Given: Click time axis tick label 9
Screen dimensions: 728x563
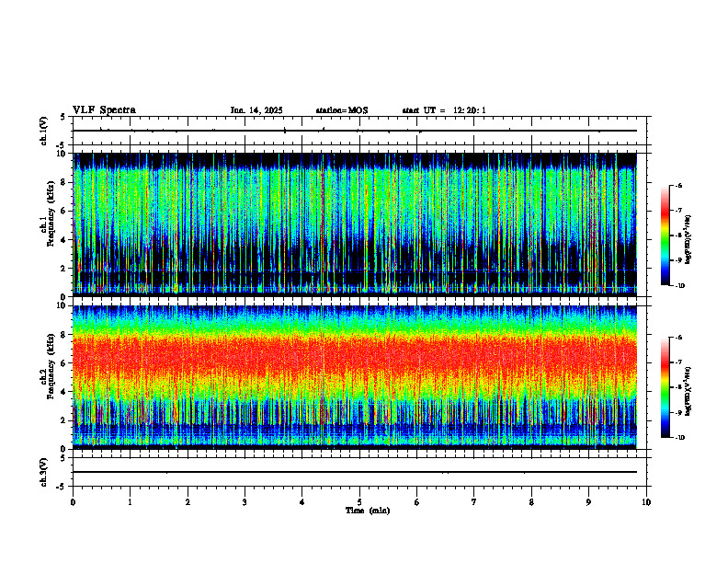Looking at the screenshot, I should click(x=588, y=502).
